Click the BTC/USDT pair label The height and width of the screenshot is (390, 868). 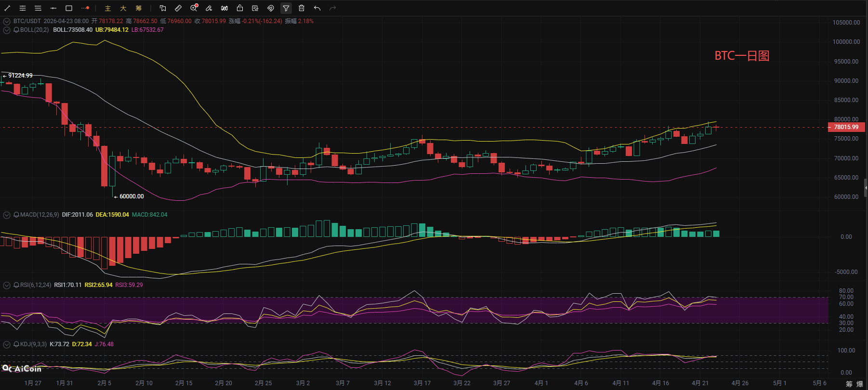(x=27, y=21)
